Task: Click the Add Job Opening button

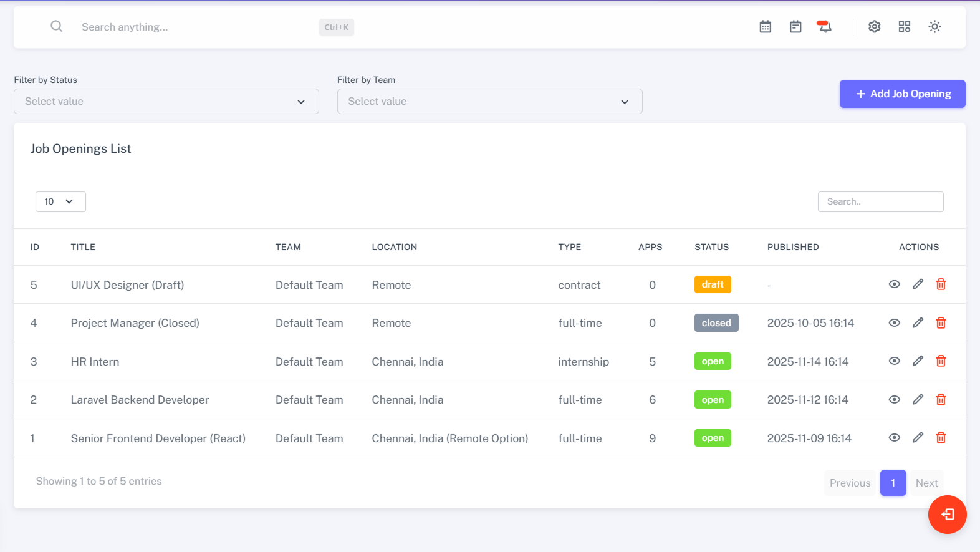Action: coord(902,94)
